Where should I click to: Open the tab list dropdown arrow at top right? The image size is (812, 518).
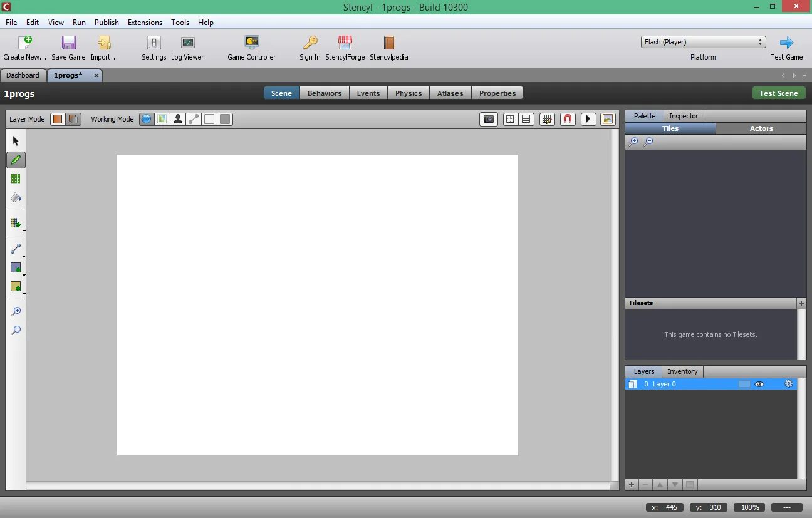coord(804,76)
